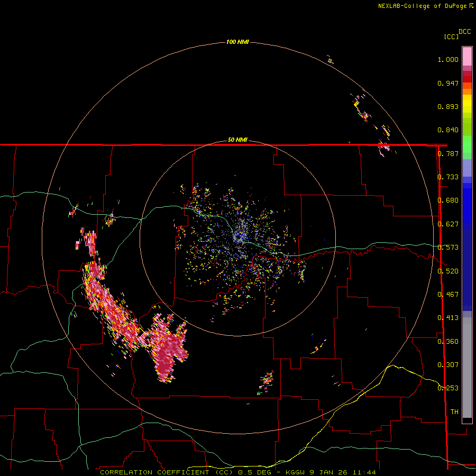
Task: Click the KGGW station identifier in caption
Action: tap(296, 472)
